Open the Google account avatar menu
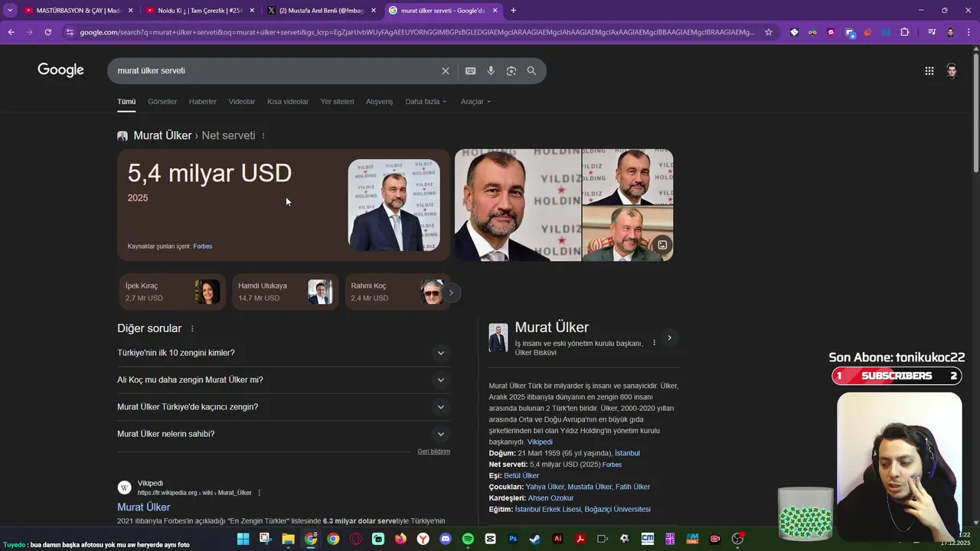 pyautogui.click(x=951, y=70)
